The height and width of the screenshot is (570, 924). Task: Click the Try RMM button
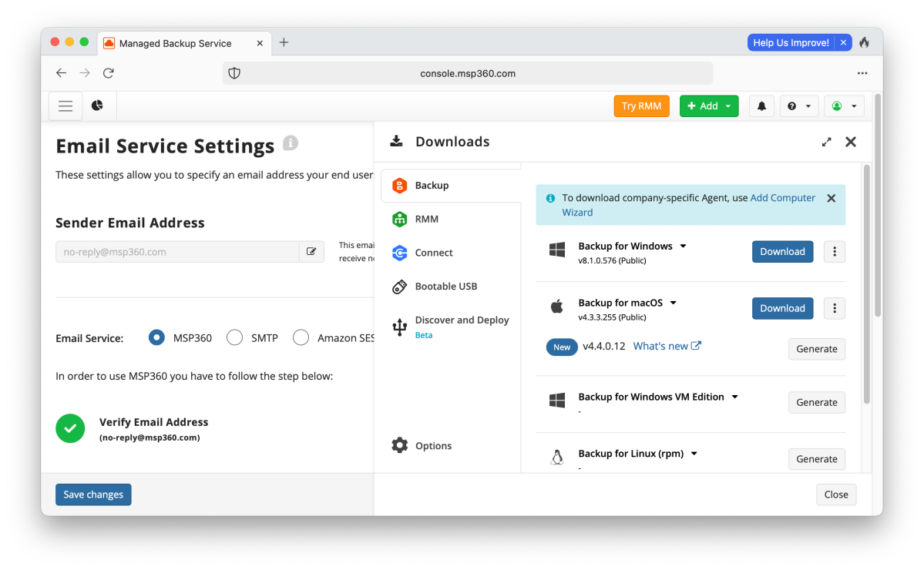pos(641,106)
